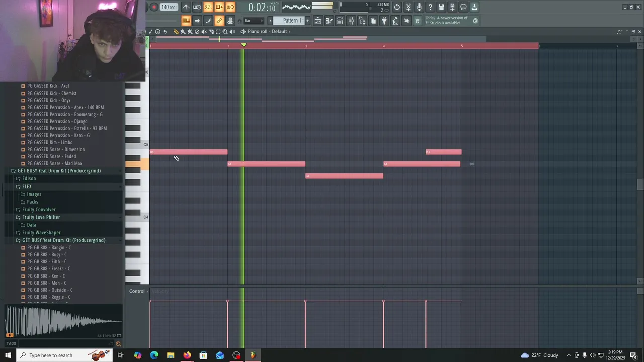Click the TAGS button in browser
The image size is (644, 362).
click(x=11, y=344)
